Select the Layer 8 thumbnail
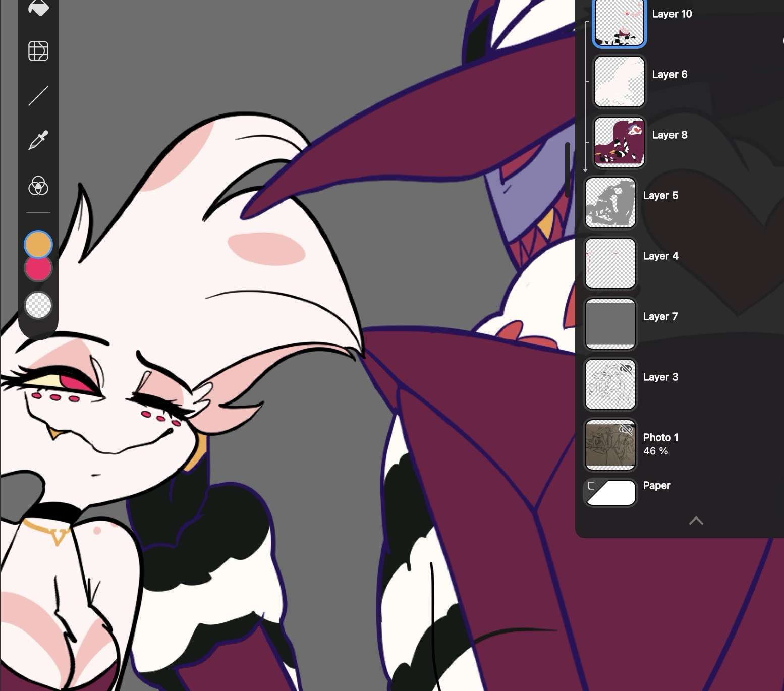Viewport: 784px width, 691px height. (619, 142)
